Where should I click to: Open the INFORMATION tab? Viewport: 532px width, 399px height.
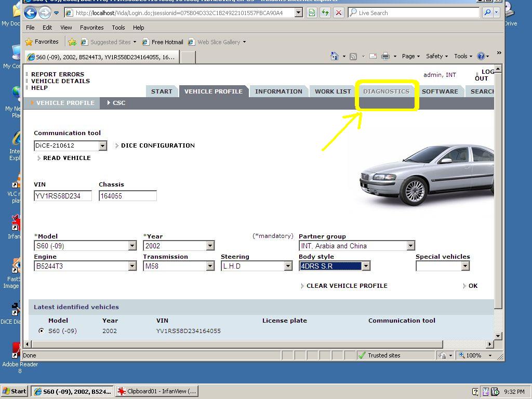tap(278, 91)
